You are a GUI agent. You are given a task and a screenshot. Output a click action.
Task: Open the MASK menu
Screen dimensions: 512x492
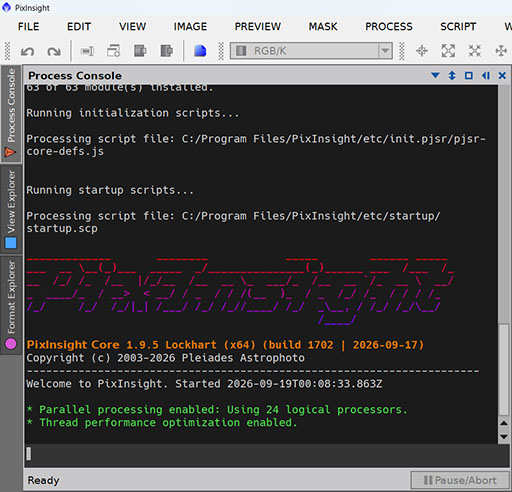323,26
